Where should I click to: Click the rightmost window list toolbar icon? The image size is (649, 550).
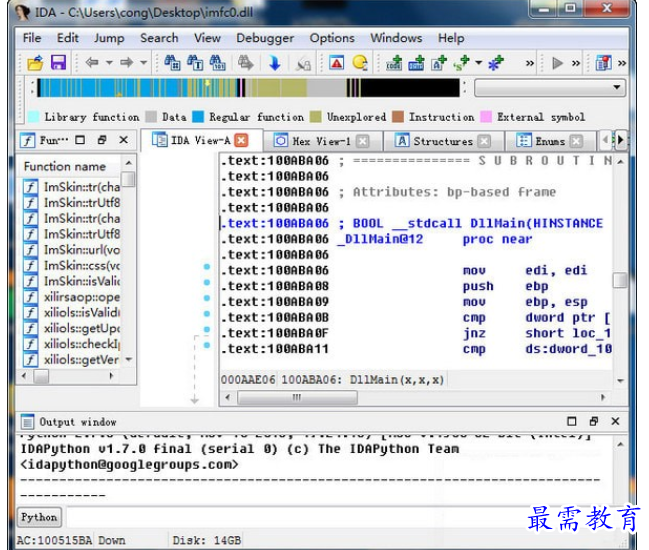point(603,63)
